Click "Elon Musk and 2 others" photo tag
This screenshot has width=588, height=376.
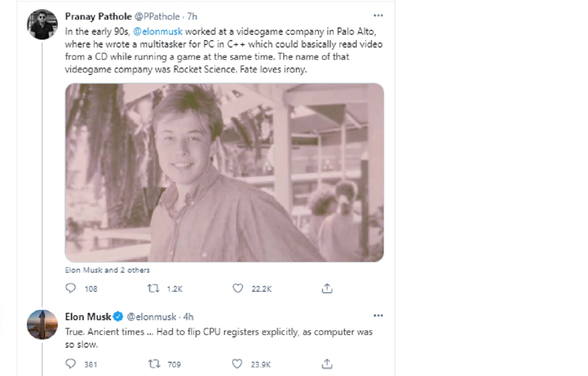107,270
